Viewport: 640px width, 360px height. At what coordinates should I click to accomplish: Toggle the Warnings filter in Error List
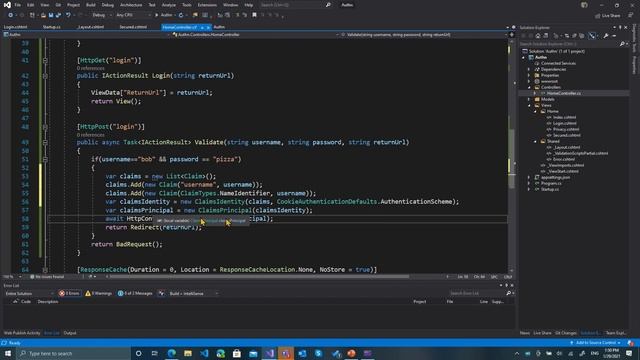pos(98,293)
